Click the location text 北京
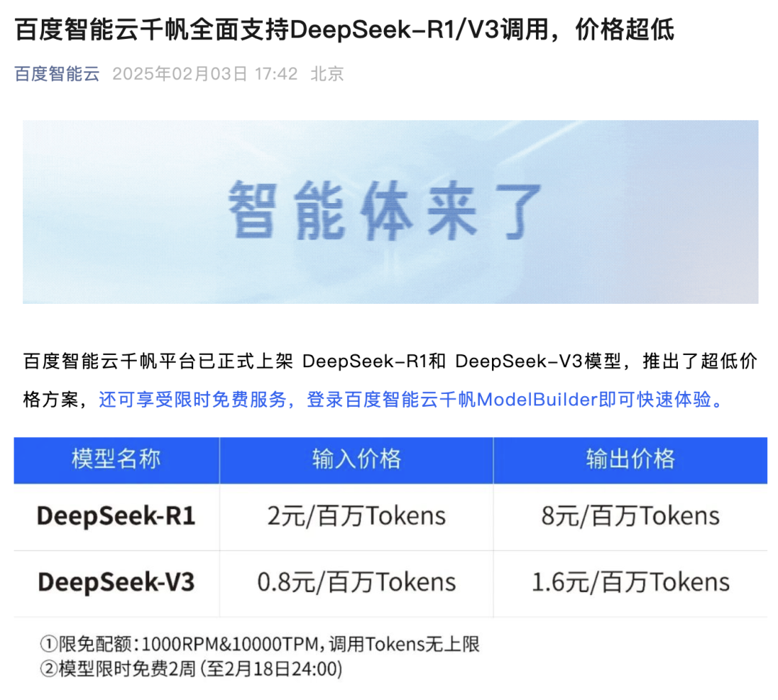 coord(327,74)
